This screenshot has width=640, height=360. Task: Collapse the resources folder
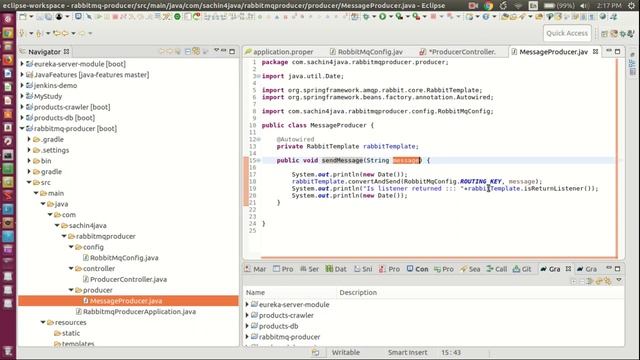click(x=43, y=322)
